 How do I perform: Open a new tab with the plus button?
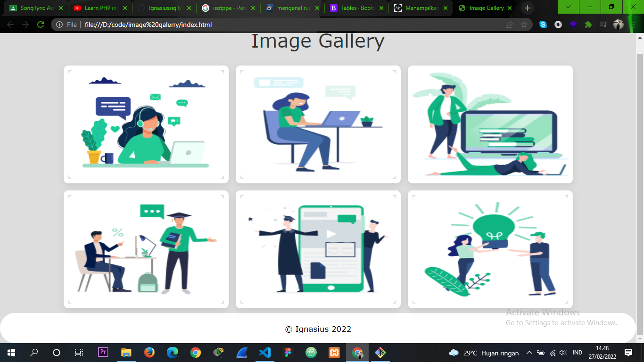click(x=527, y=8)
